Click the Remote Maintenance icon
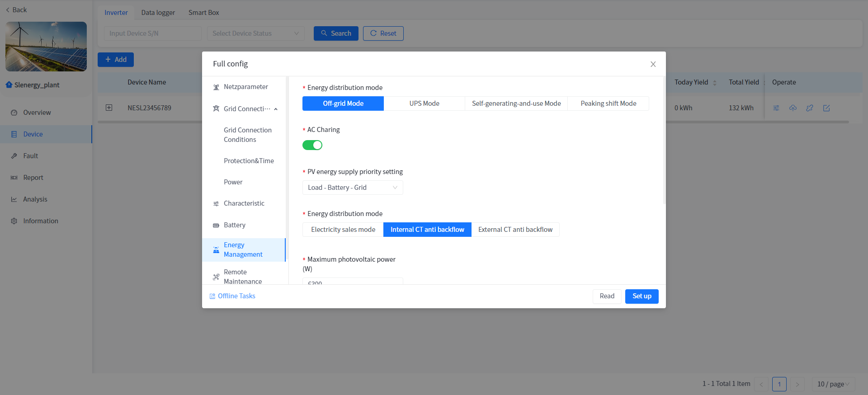The width and height of the screenshot is (868, 395). [x=216, y=277]
